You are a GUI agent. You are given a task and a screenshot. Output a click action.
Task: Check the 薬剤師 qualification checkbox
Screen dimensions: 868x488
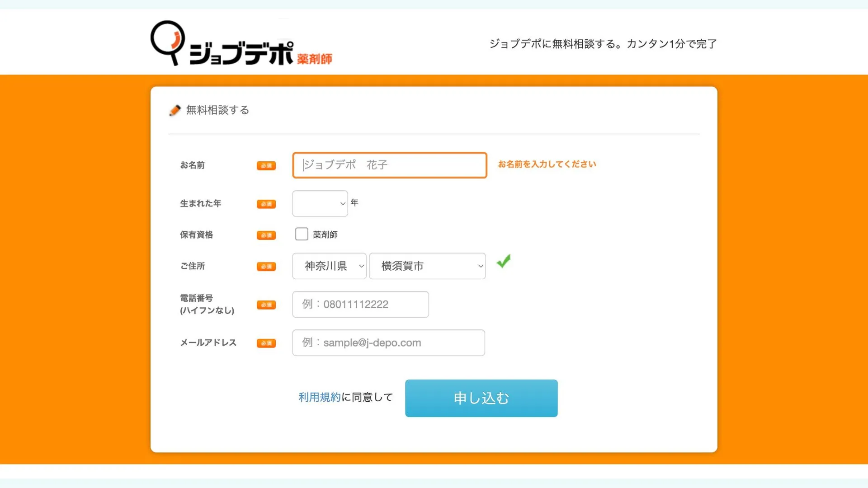(302, 234)
